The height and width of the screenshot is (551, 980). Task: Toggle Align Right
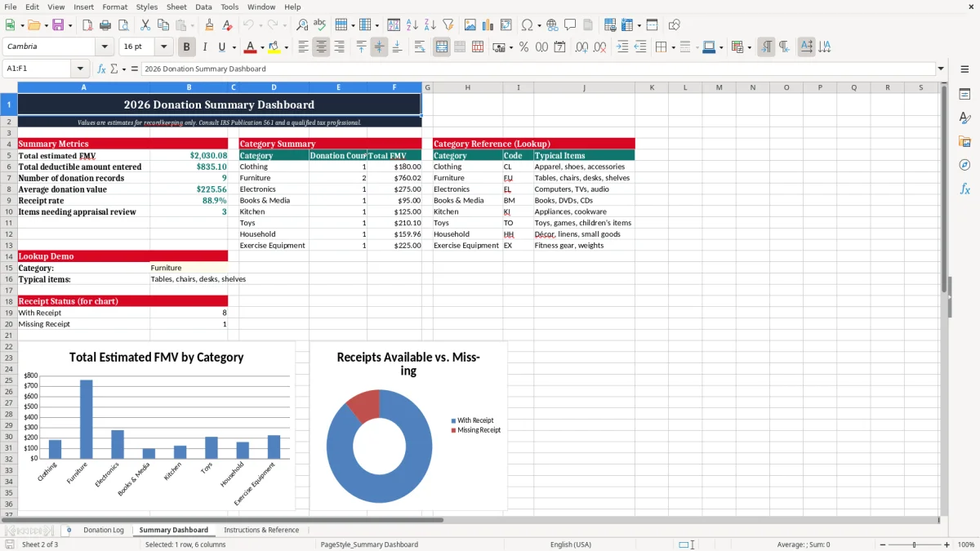[339, 47]
